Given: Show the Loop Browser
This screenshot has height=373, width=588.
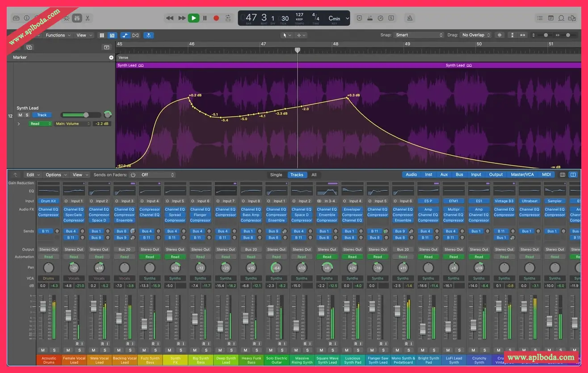Looking at the screenshot, I should (x=561, y=18).
